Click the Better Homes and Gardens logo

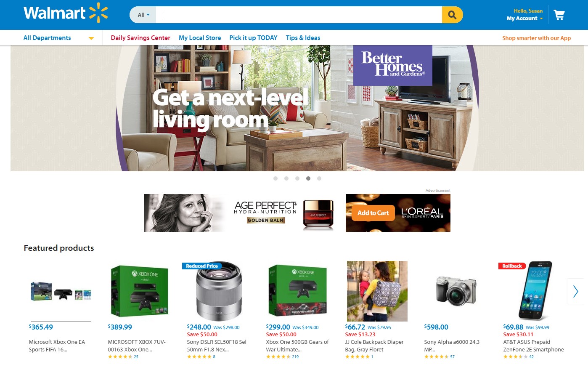393,65
